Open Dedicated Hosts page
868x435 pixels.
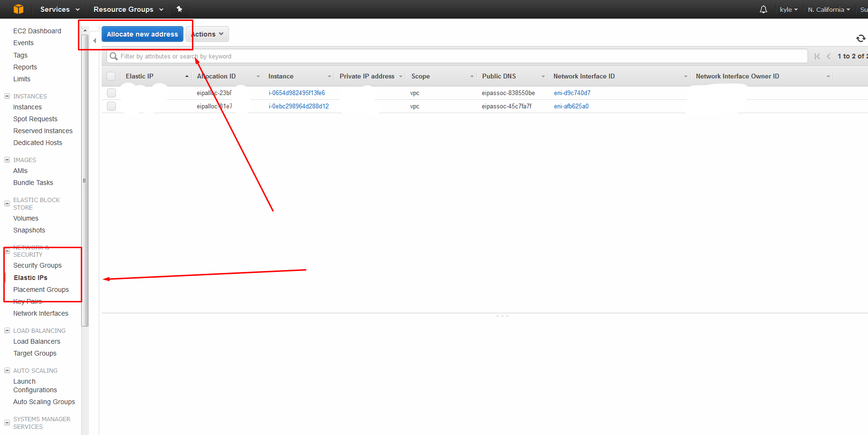click(38, 143)
